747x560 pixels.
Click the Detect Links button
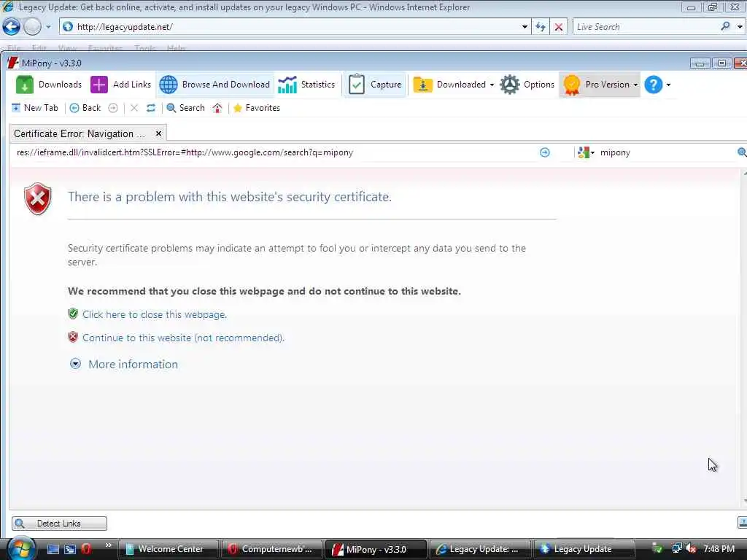(60, 524)
